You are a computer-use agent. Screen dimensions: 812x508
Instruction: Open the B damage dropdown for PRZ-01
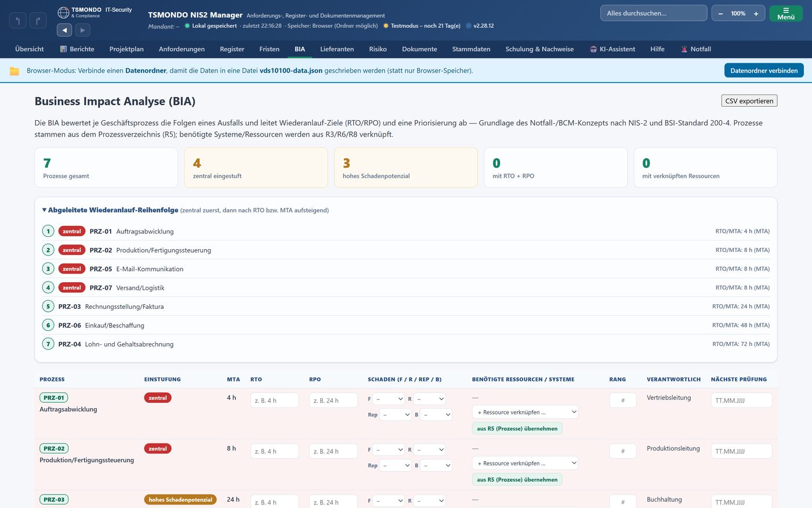[436, 415]
